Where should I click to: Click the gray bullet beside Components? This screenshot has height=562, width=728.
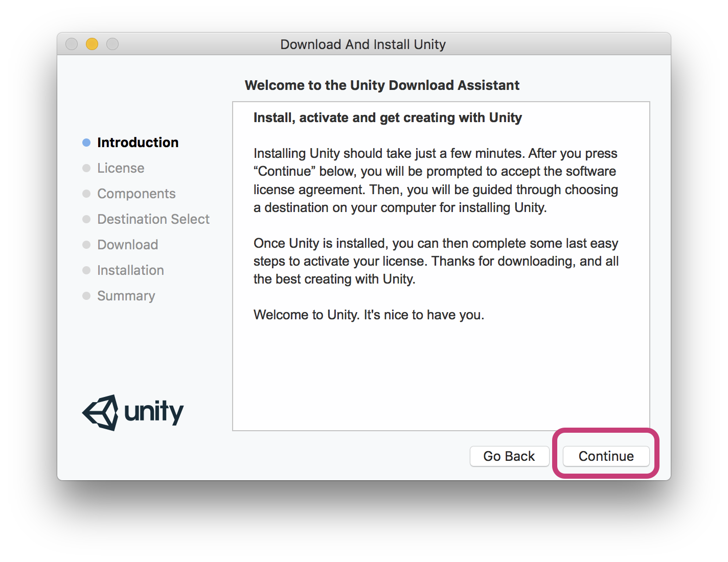click(x=86, y=194)
